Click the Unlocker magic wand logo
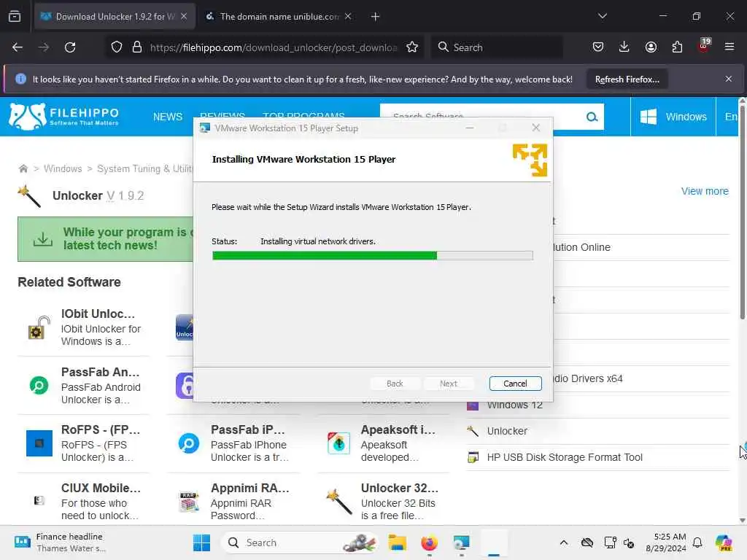Image resolution: width=747 pixels, height=560 pixels. (29, 196)
